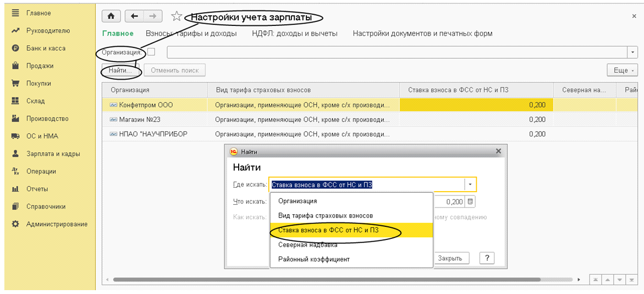The width and height of the screenshot is (644, 294).
Task: Click the help question mark button
Action: coord(487,258)
